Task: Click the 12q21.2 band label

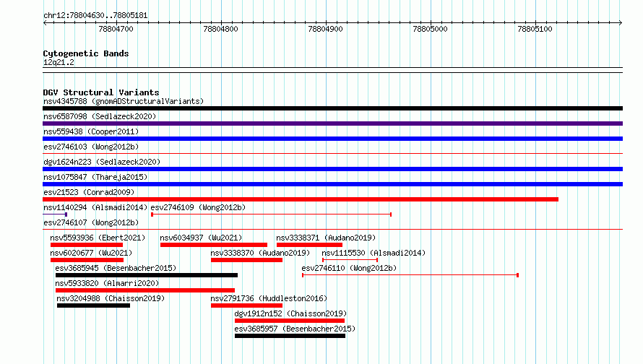Action: 59,62
